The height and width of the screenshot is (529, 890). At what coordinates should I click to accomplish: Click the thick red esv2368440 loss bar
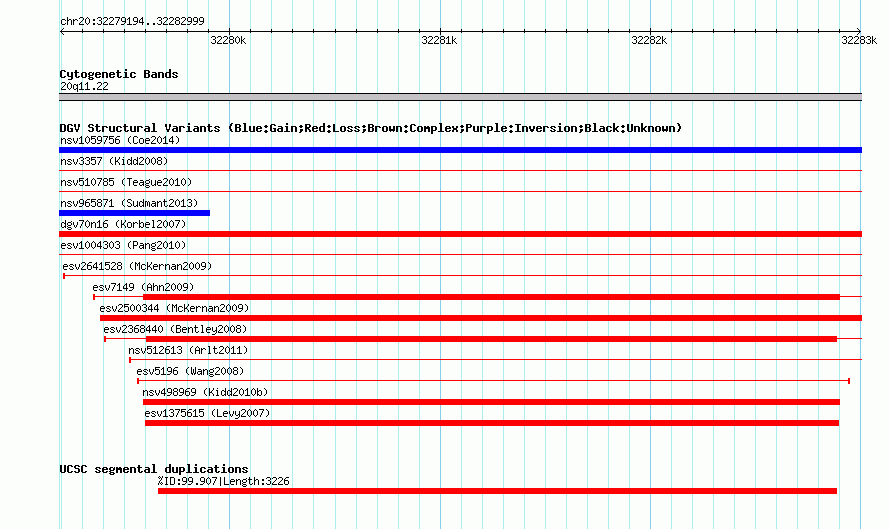point(492,339)
